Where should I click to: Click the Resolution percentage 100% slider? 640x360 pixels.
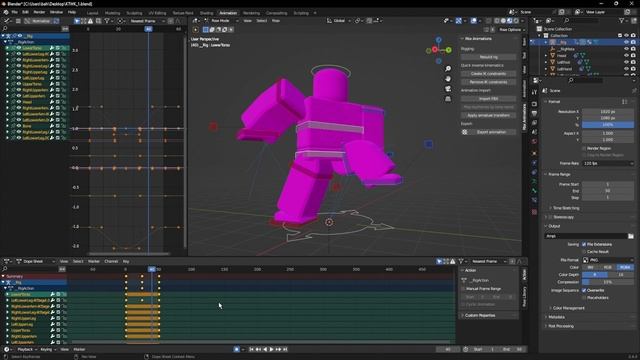click(608, 125)
